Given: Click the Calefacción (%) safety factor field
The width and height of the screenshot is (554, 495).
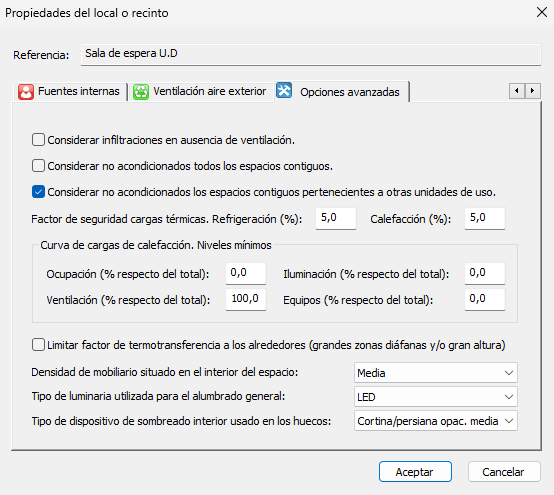Looking at the screenshot, I should tap(485, 218).
